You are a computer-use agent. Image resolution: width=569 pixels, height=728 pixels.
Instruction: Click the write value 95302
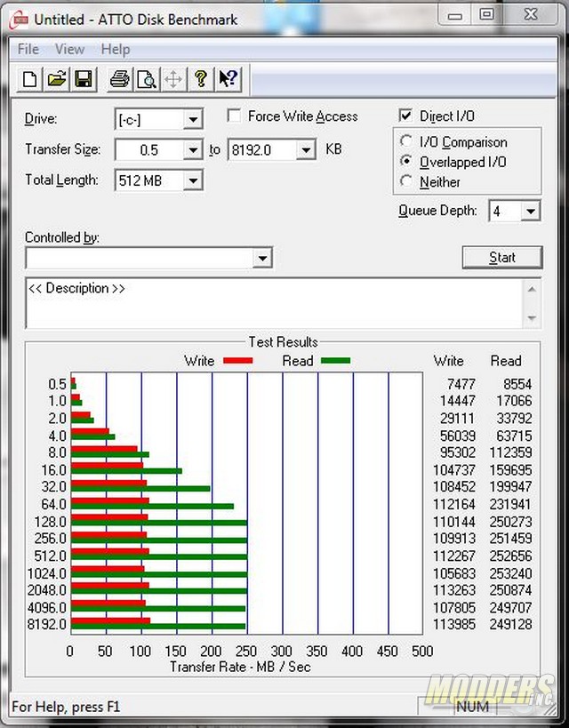tap(458, 452)
